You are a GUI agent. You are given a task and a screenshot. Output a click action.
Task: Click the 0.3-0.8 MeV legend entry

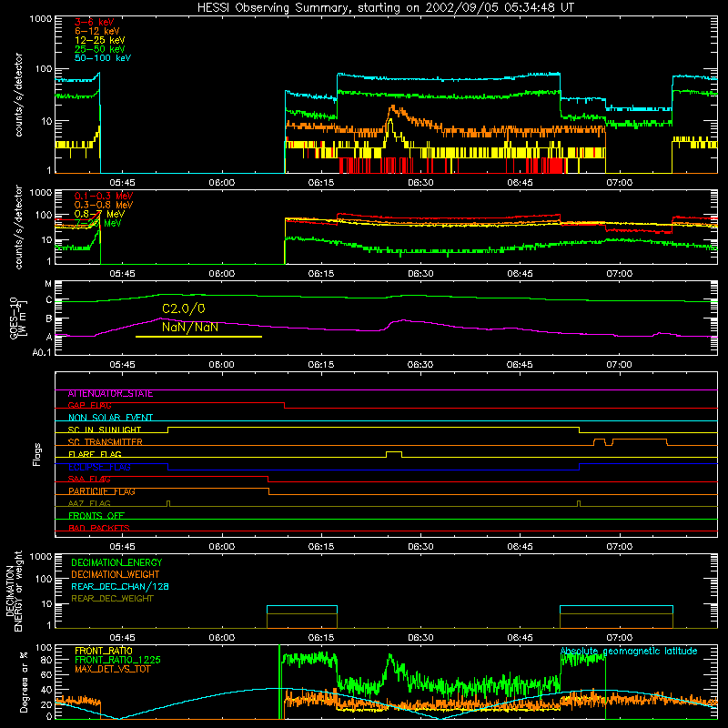click(104, 205)
